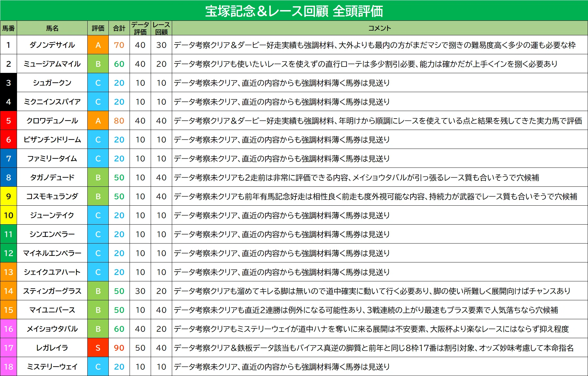Click the data score 50 for レガレイラ
The image size is (588, 376).
pos(140,348)
